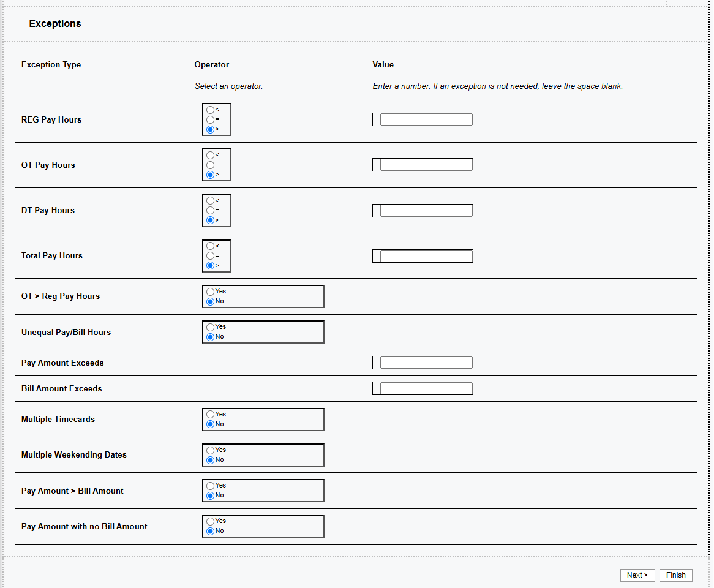This screenshot has height=588, width=714.
Task: Click the 'Total Pay Hours' row label
Action: pyautogui.click(x=52, y=256)
